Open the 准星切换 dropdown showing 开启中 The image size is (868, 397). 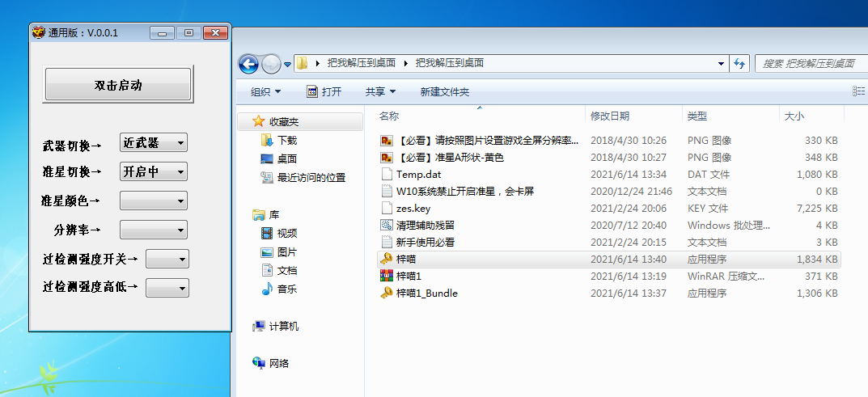(x=153, y=171)
